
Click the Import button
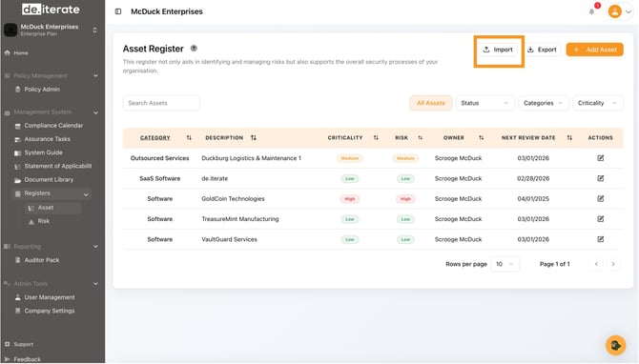click(498, 50)
